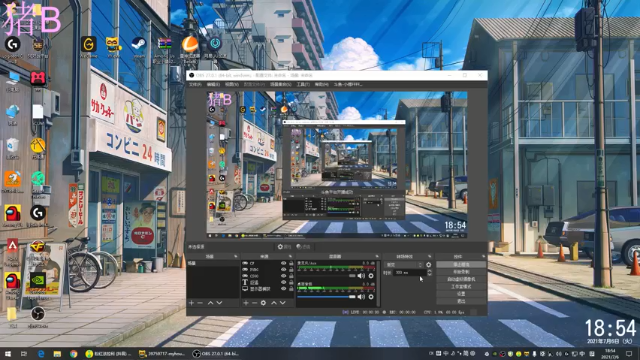Image resolution: width=640 pixels, height=360 pixels.
Task: Increase transition duration with up stepper arrow
Action: 429,271
